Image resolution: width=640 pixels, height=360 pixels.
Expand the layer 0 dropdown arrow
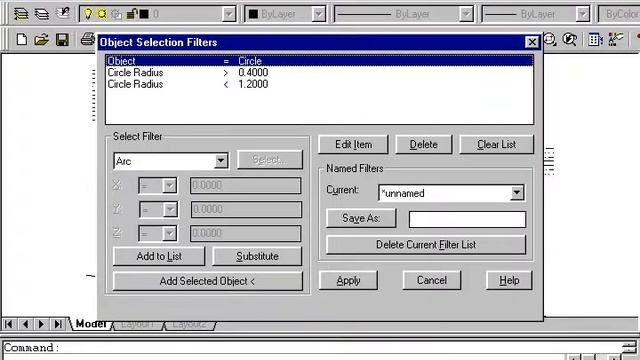tap(229, 14)
